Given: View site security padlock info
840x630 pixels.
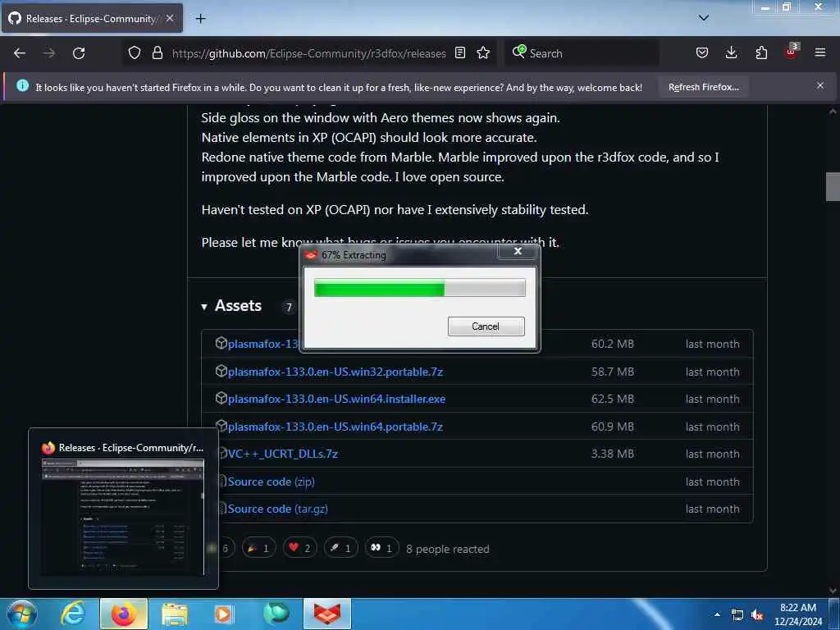Looking at the screenshot, I should coord(157,53).
